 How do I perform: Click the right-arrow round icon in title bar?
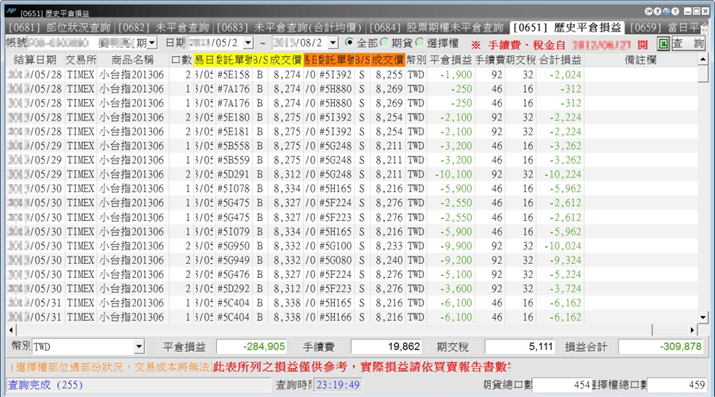649,11
